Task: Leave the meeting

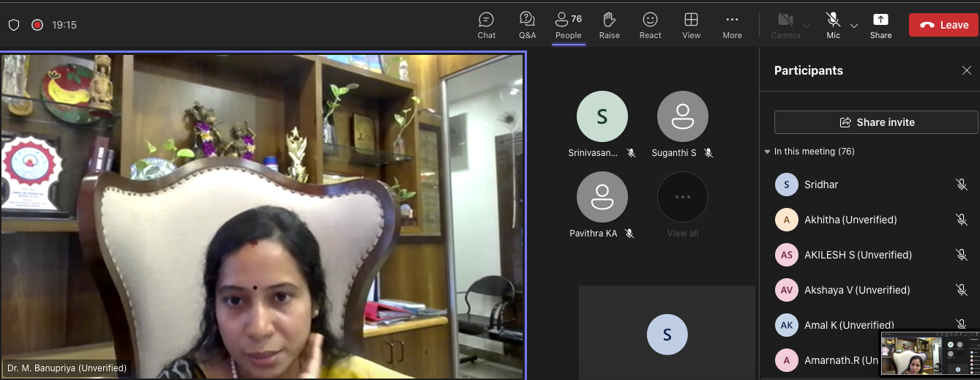Action: [x=943, y=25]
